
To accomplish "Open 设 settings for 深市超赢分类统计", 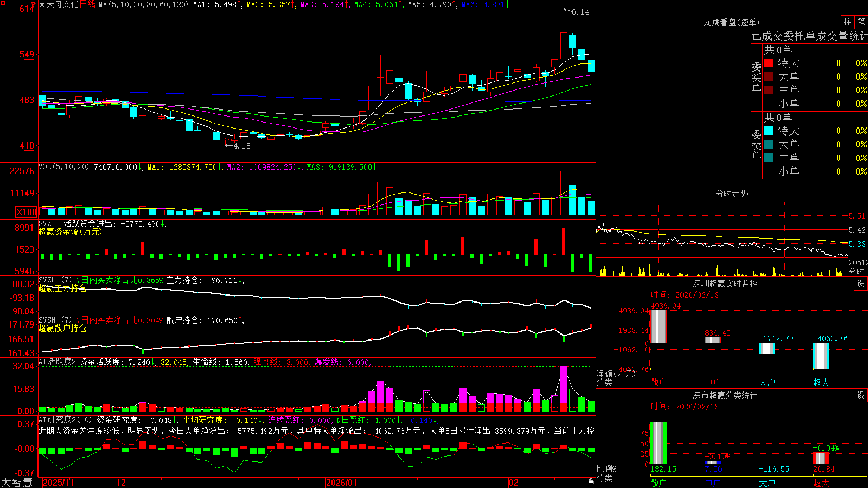I will tap(861, 395).
